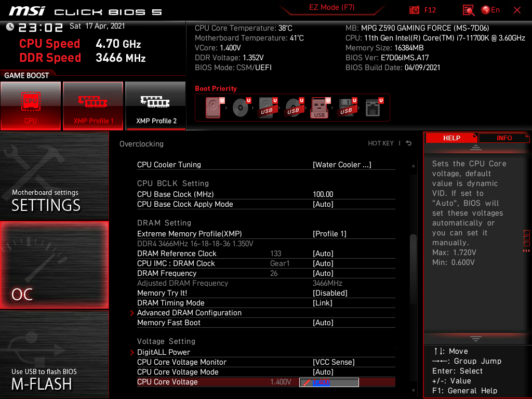Image resolution: width=532 pixels, height=399 pixels.
Task: Expand Advanced DRAM Configuration submenu
Action: (189, 312)
